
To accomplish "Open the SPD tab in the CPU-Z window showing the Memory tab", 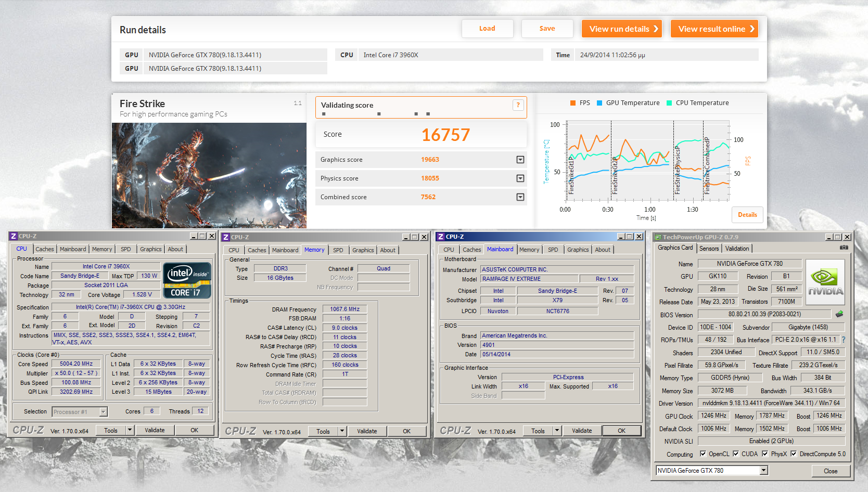I will 338,250.
